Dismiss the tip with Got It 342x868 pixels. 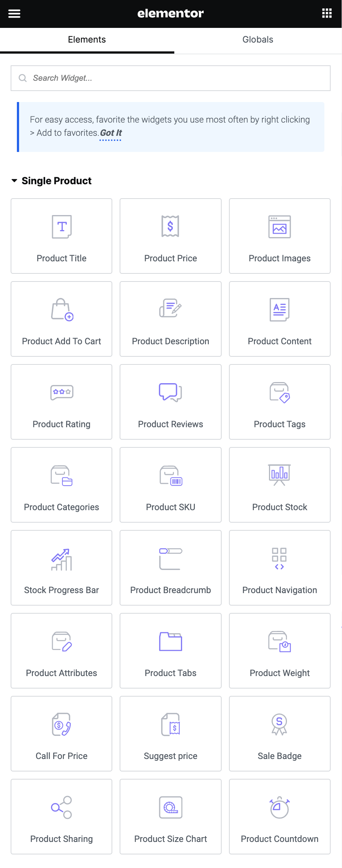[x=110, y=133]
